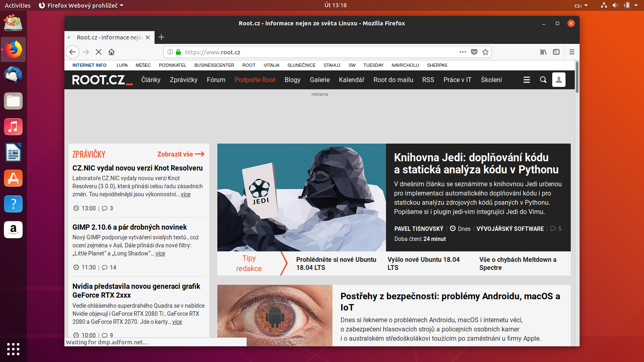Open the Root.cz user account icon
The image size is (644, 362).
pos(559,80)
